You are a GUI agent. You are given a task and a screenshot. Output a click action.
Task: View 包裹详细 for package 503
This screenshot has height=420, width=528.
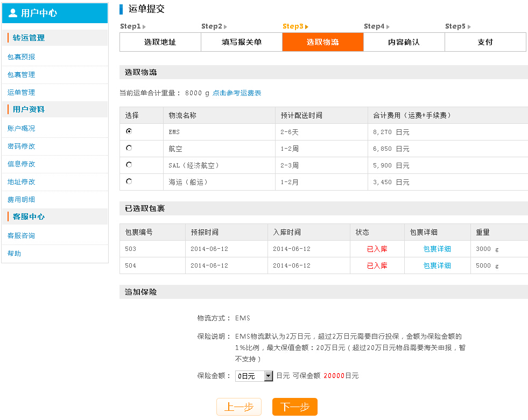437,249
